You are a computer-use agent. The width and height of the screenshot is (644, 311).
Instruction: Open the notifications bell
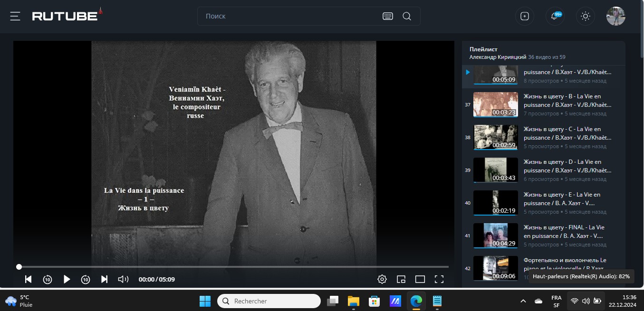[555, 16]
